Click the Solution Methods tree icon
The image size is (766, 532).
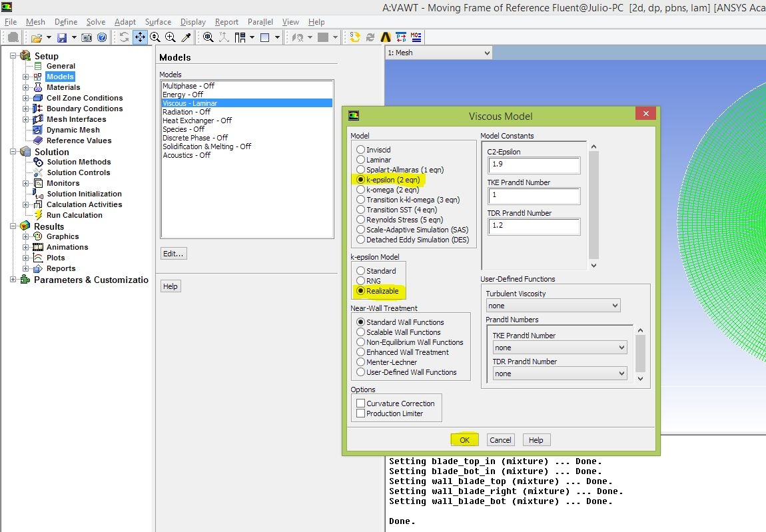39,162
